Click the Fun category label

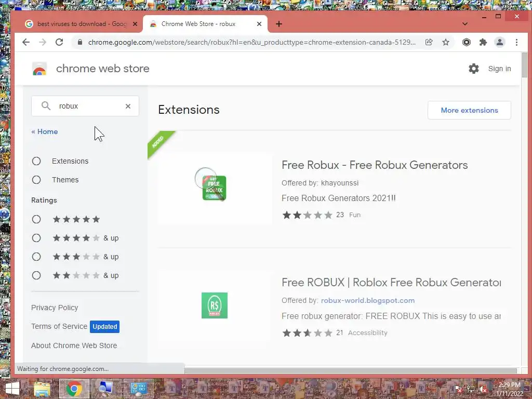click(355, 215)
